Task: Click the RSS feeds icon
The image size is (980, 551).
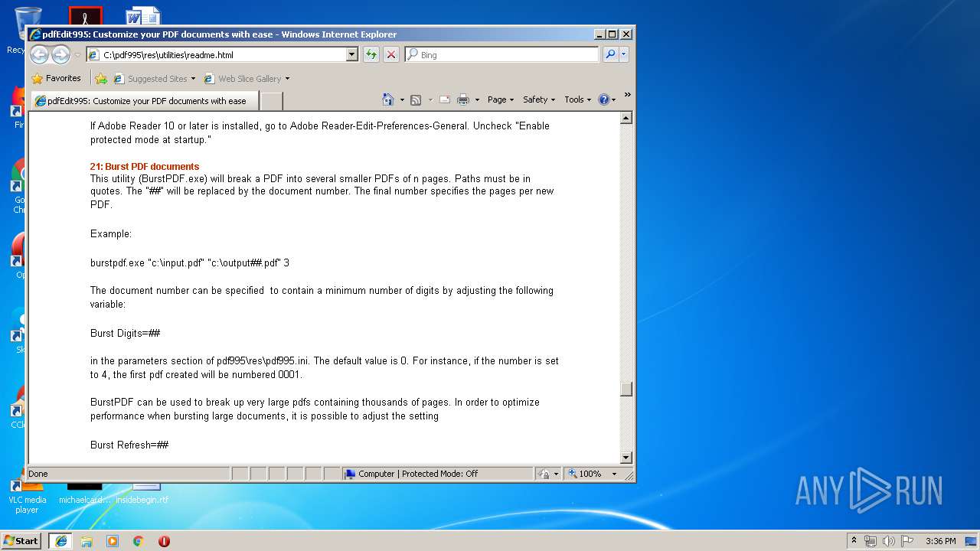Action: pos(416,99)
